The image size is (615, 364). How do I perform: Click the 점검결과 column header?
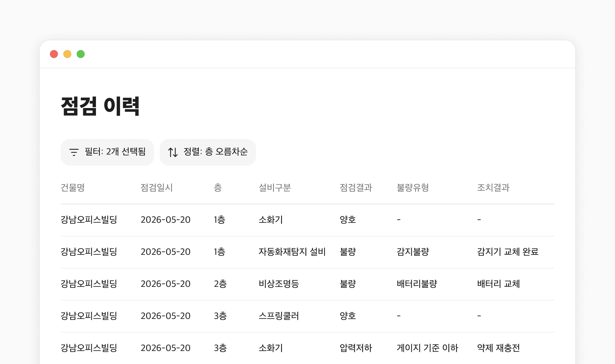(x=356, y=188)
